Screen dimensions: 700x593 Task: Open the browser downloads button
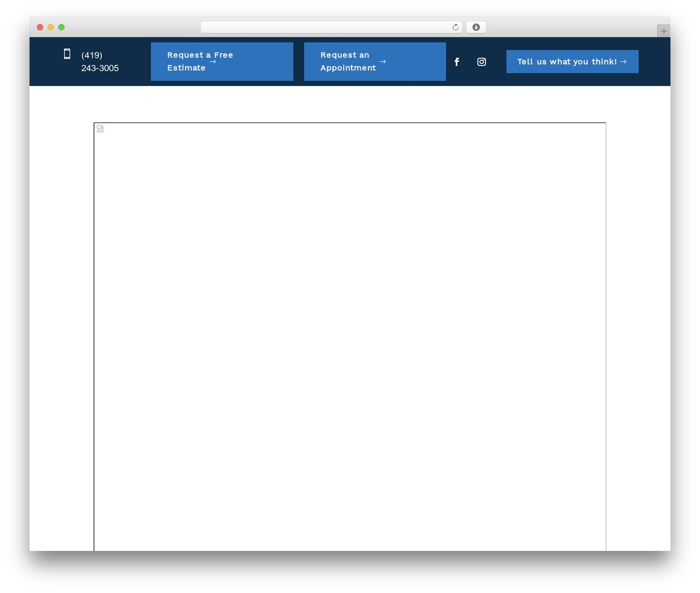tap(476, 27)
